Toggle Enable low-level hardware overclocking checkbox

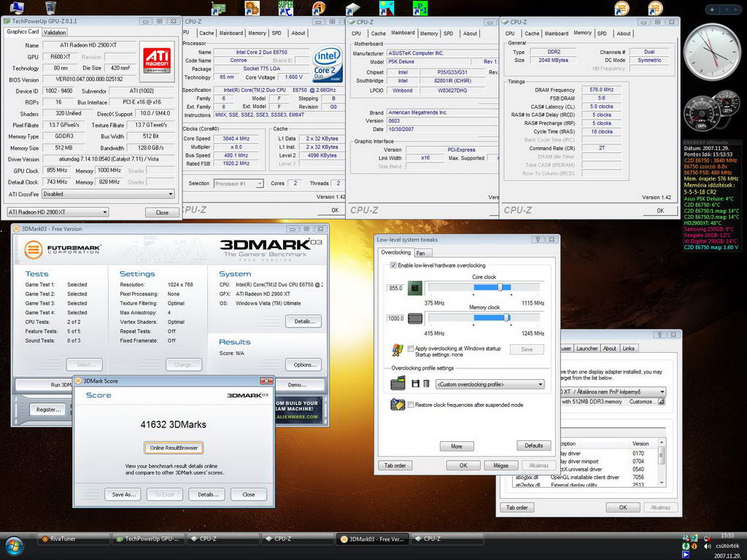[393, 265]
